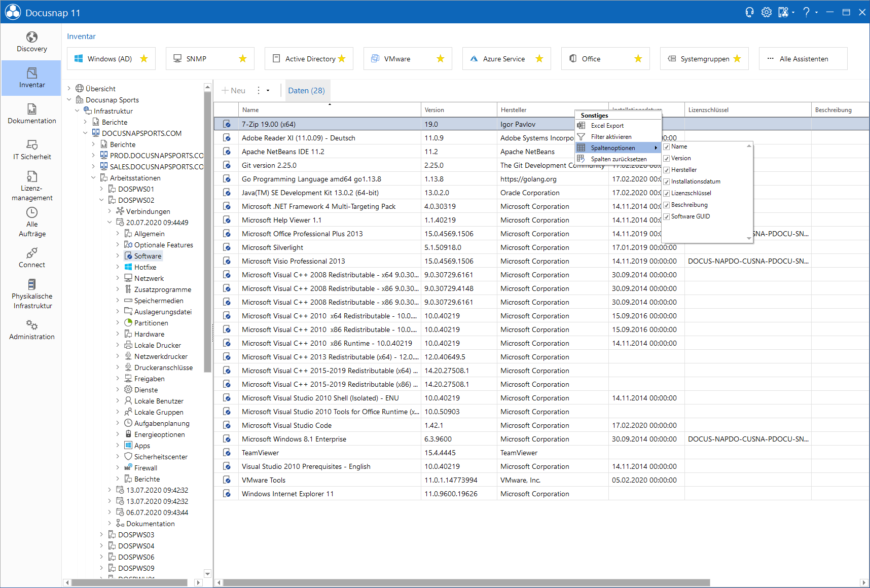This screenshot has width=870, height=588.
Task: Click the Inventar breadcrumb heading
Action: pos(81,36)
